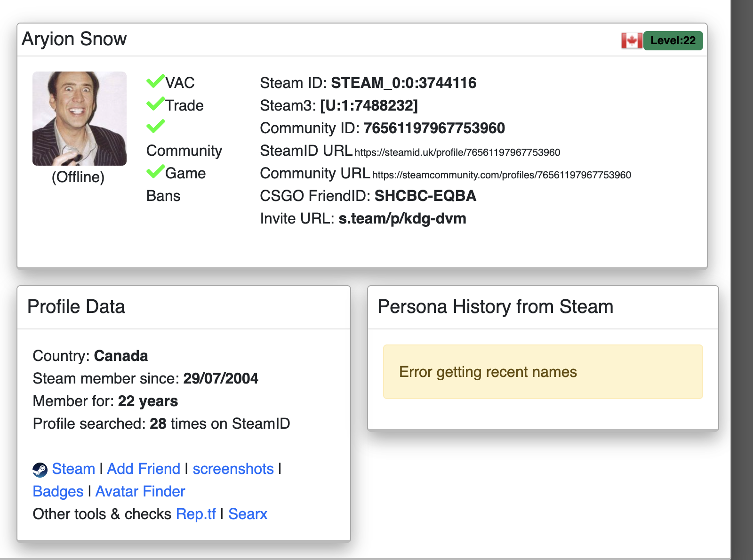Click the Canadian flag icon
This screenshot has width=753, height=560.
(631, 41)
